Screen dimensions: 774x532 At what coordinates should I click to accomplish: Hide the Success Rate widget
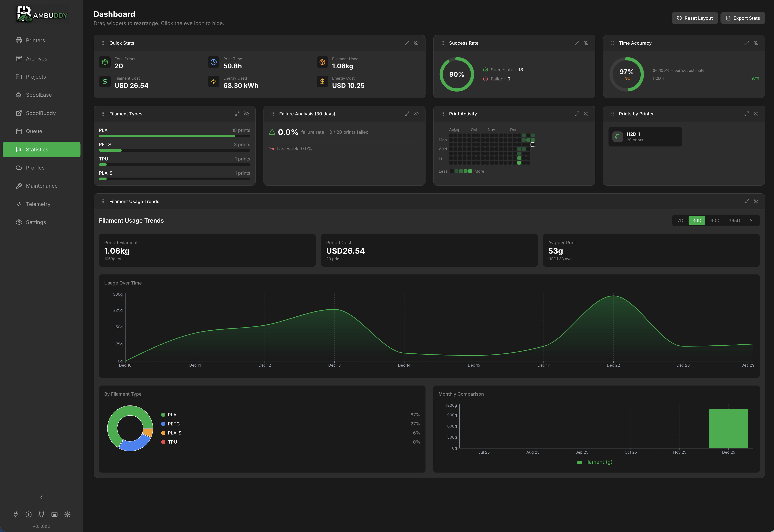(x=586, y=43)
